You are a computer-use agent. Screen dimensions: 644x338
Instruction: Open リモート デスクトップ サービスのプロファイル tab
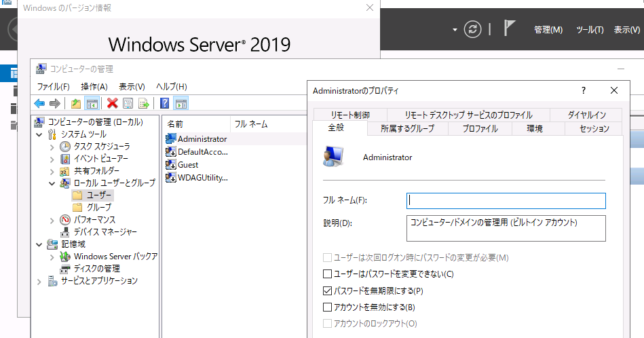click(x=468, y=115)
